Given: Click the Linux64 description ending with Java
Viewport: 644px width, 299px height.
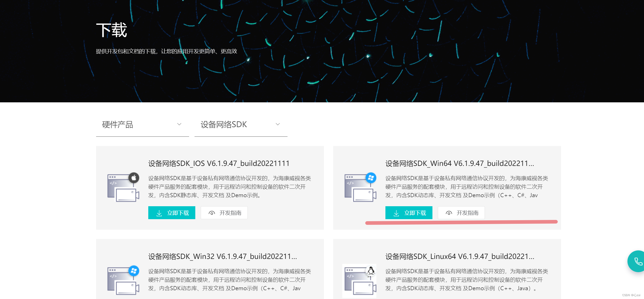Looking at the screenshot, I should tap(467, 280).
